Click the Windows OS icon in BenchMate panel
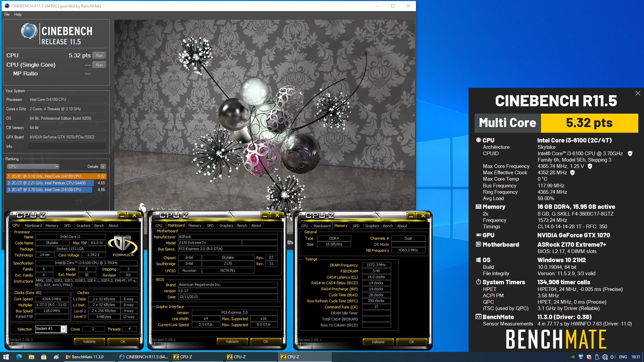The width and height of the screenshot is (644, 362). tap(479, 260)
